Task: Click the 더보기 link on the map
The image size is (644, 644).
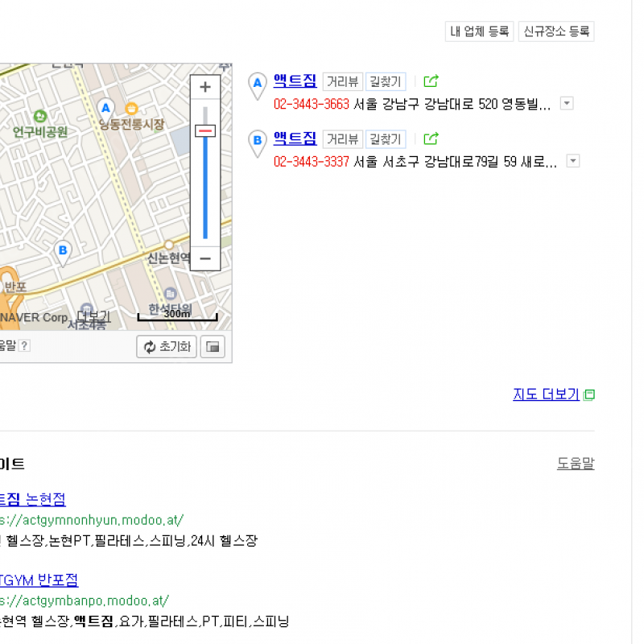Action: (93, 316)
